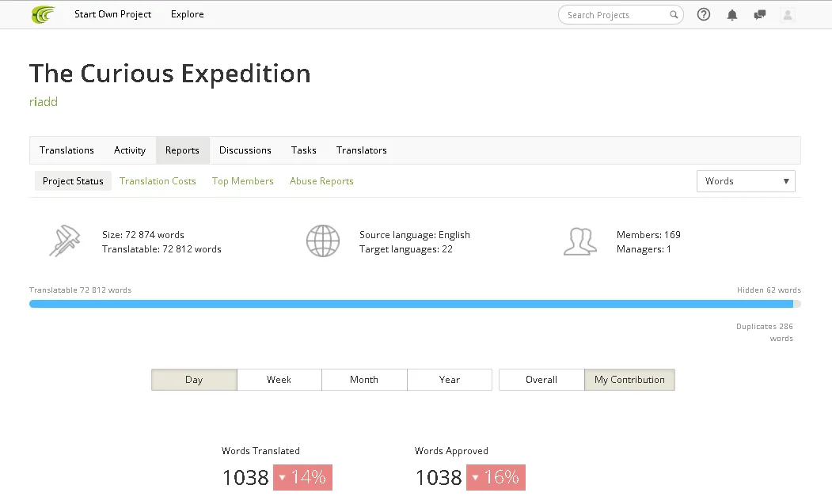Click the search magnifier icon
Viewport: 832px width, 504px height.
(674, 14)
